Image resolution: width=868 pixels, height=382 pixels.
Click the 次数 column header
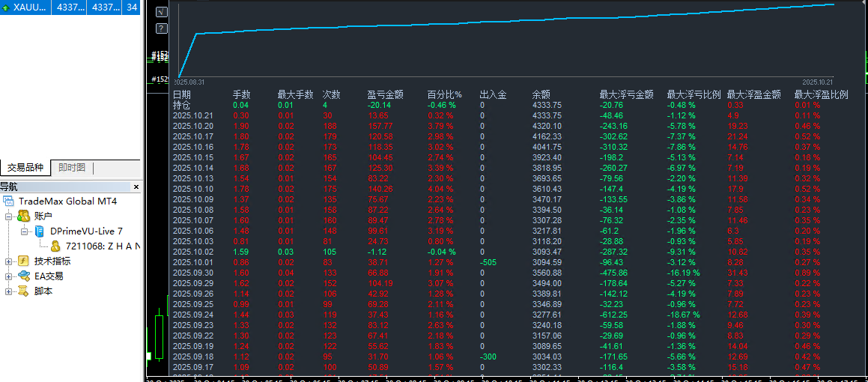332,94
